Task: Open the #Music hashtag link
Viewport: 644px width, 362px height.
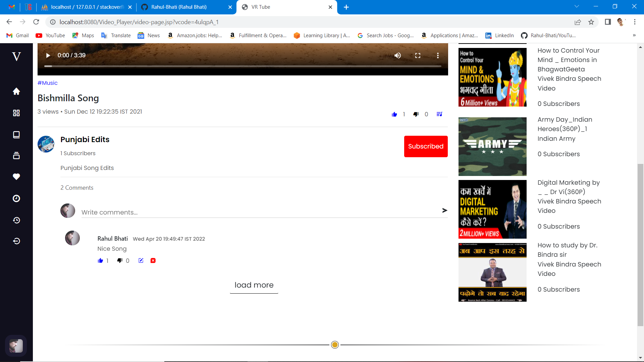Action: (x=48, y=83)
